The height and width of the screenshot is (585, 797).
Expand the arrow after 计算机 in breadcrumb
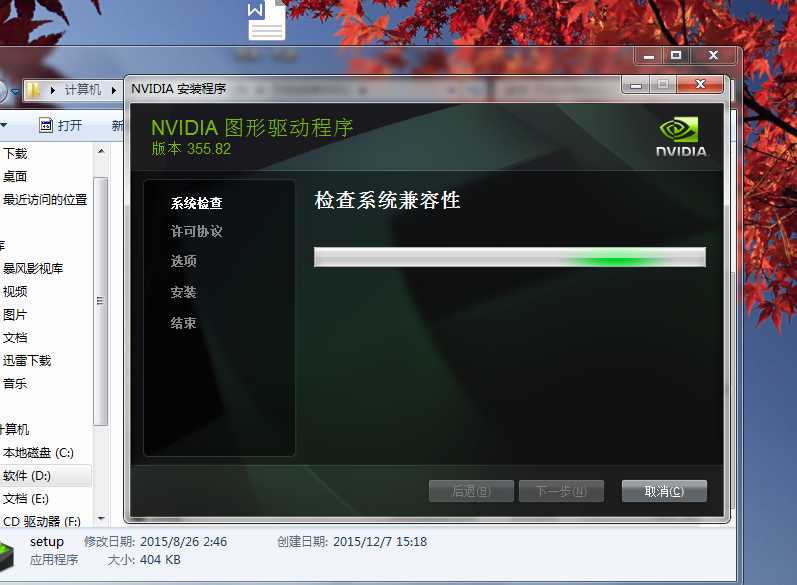click(114, 90)
